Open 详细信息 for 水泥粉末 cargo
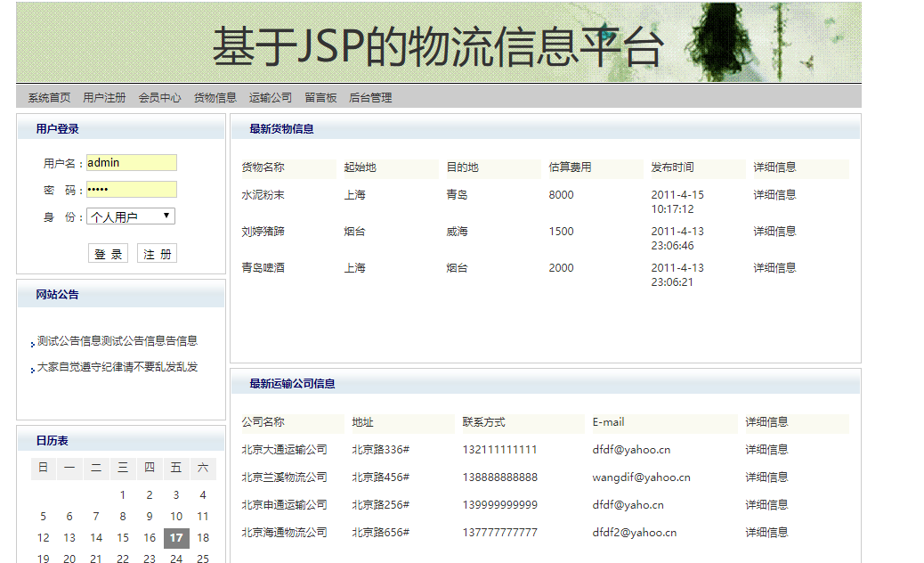 click(x=772, y=194)
